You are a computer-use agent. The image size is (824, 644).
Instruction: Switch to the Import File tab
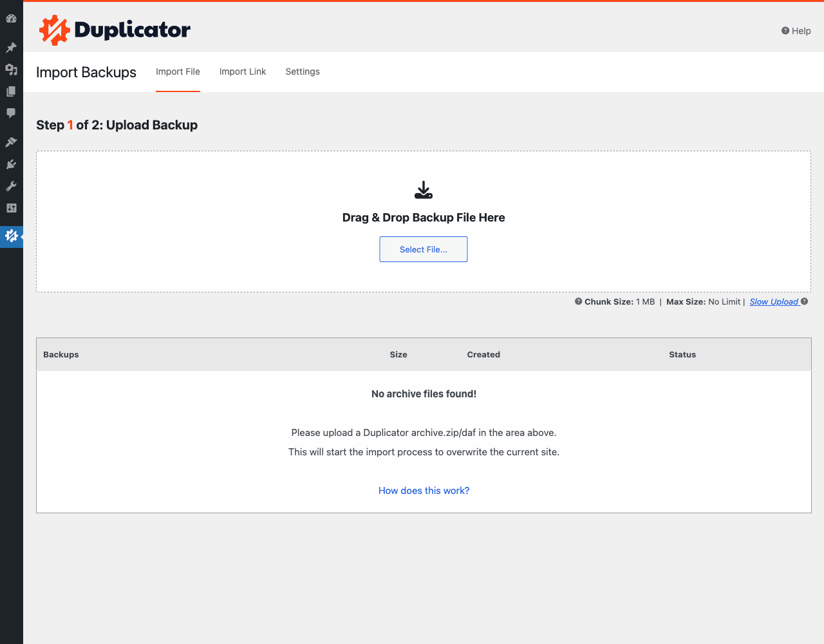coord(178,72)
